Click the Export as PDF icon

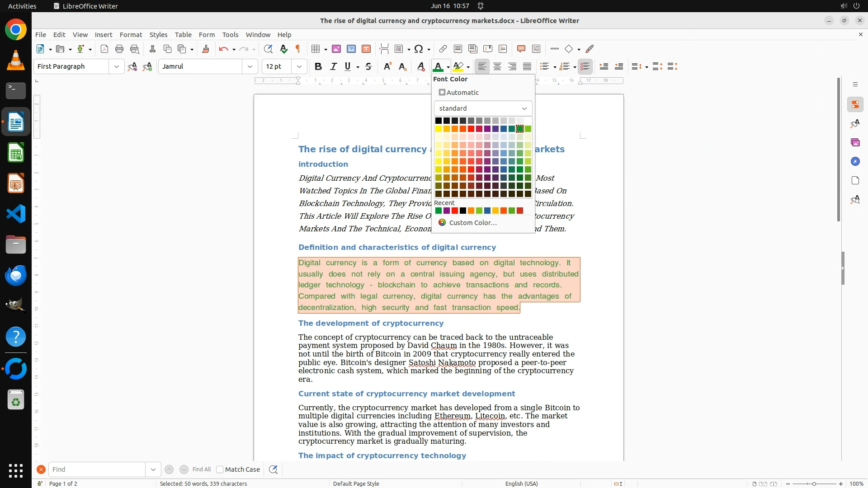[104, 49]
